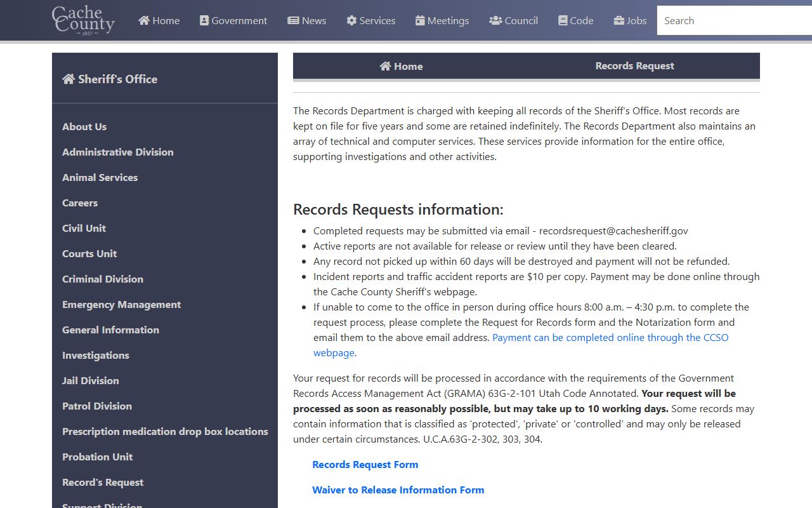Open the Jobs menu item
The width and height of the screenshot is (812, 508).
pos(631,20)
